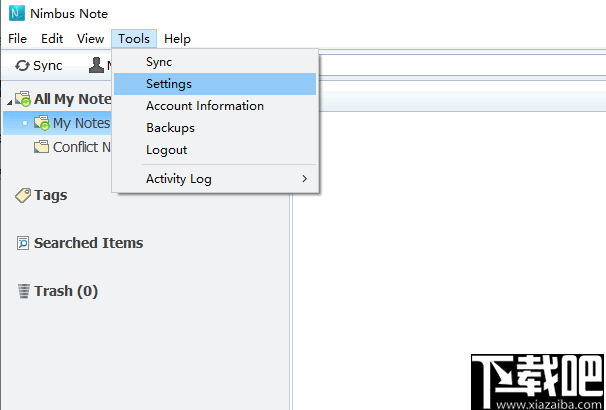Viewport: 606px width, 410px height.
Task: Select Logout from the Tools menu
Action: [x=215, y=150]
